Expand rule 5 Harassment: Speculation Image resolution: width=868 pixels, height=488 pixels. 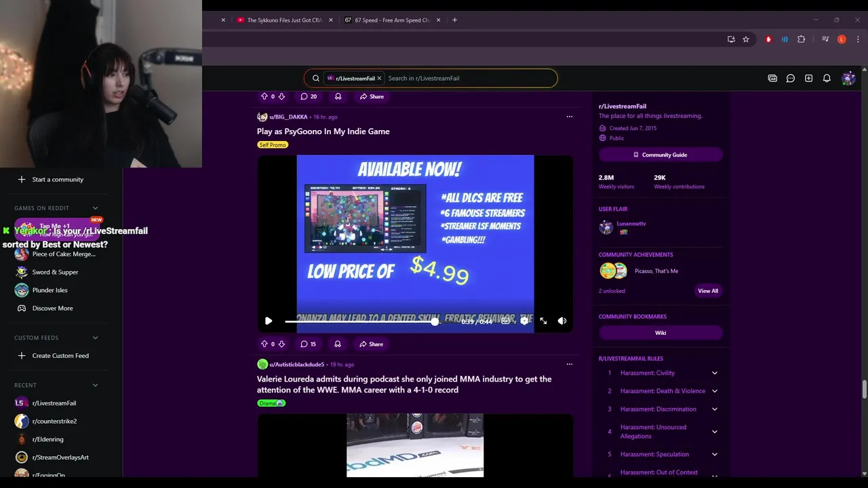[x=715, y=454]
